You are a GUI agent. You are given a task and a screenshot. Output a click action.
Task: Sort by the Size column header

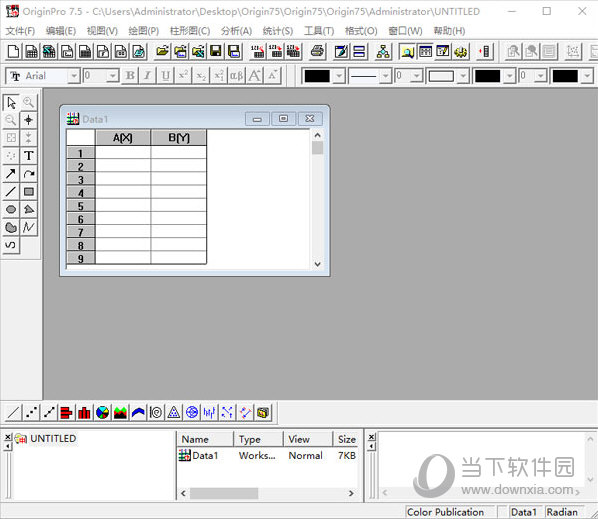click(x=346, y=439)
